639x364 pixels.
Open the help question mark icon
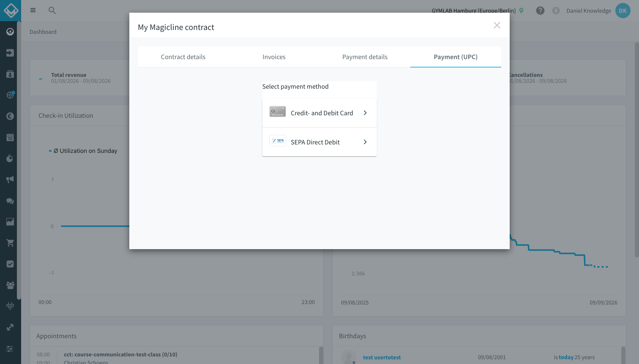tap(540, 11)
